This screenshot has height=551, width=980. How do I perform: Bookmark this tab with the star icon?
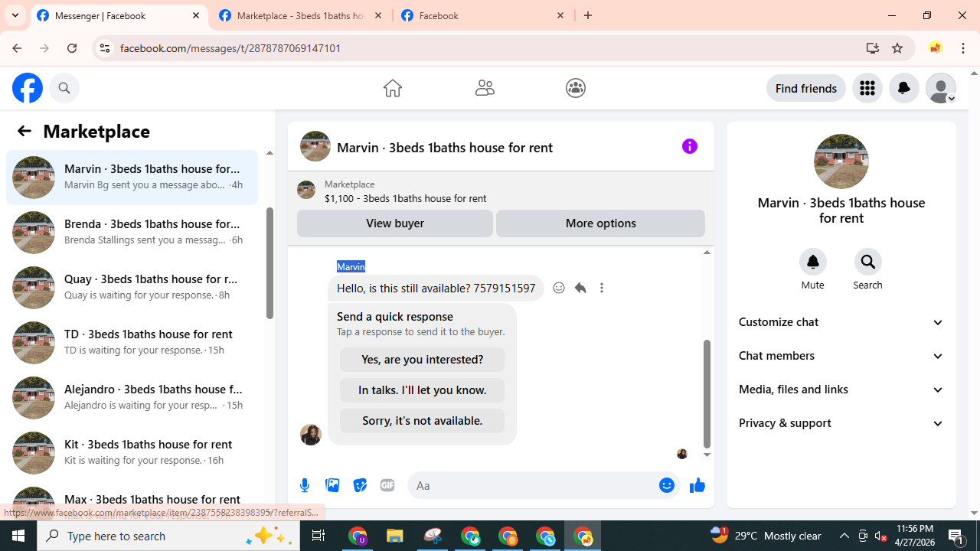897,47
